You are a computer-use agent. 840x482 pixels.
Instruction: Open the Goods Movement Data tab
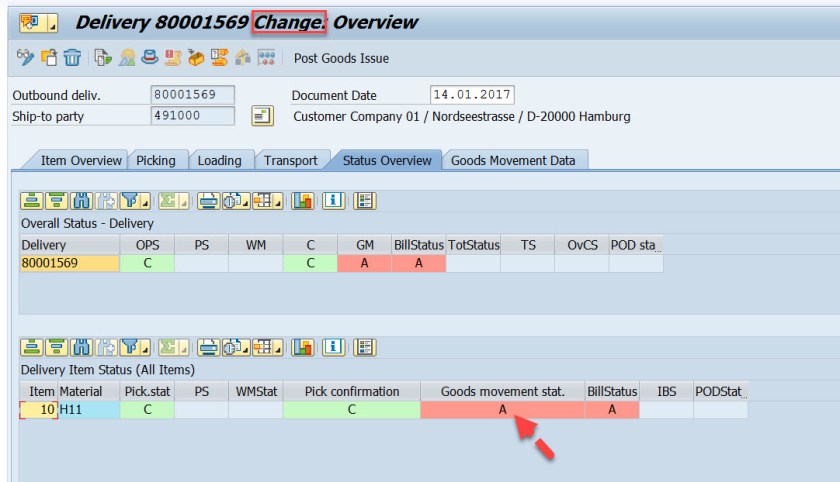click(x=513, y=160)
